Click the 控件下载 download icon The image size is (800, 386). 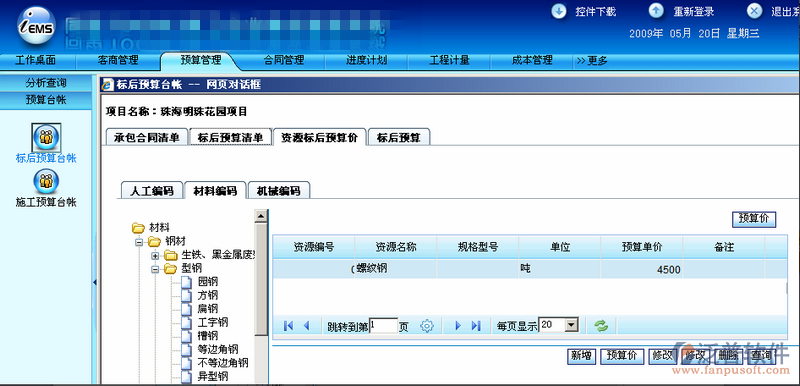(559, 11)
